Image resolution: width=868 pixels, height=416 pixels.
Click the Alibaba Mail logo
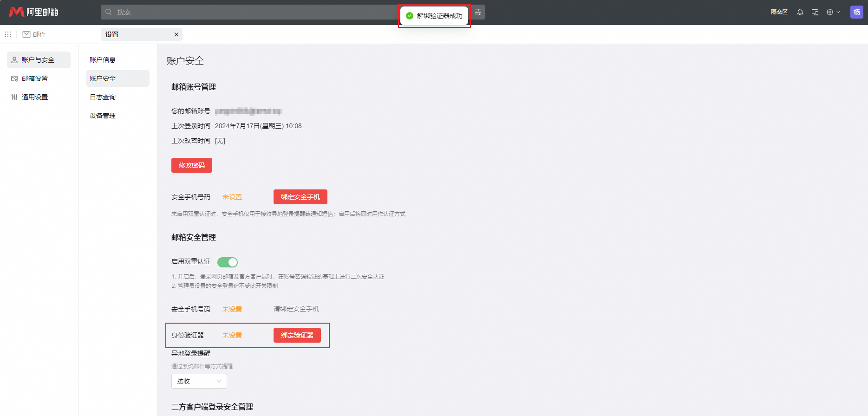coord(33,12)
